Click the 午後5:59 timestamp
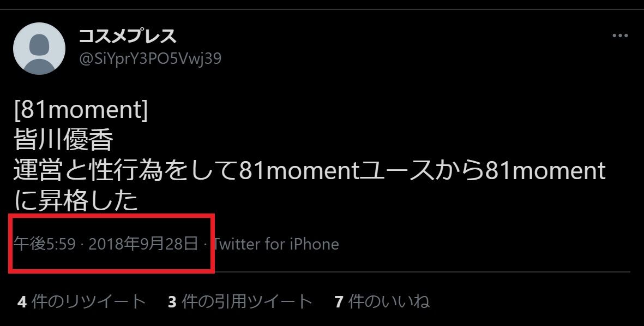This screenshot has width=644, height=326. point(45,244)
